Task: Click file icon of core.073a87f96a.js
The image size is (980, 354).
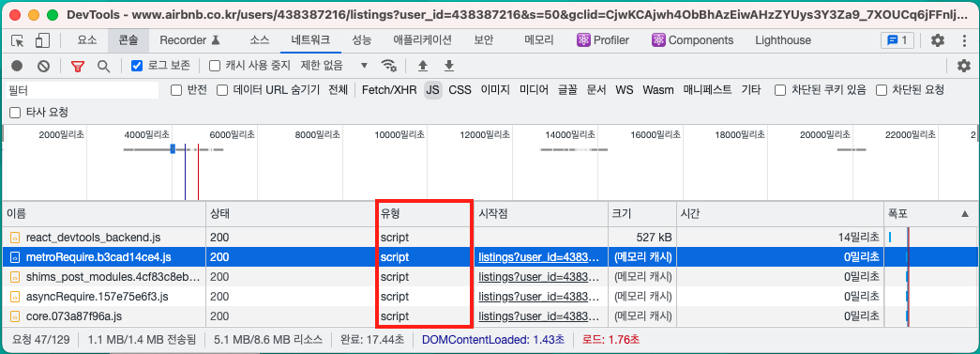Action: (16, 316)
